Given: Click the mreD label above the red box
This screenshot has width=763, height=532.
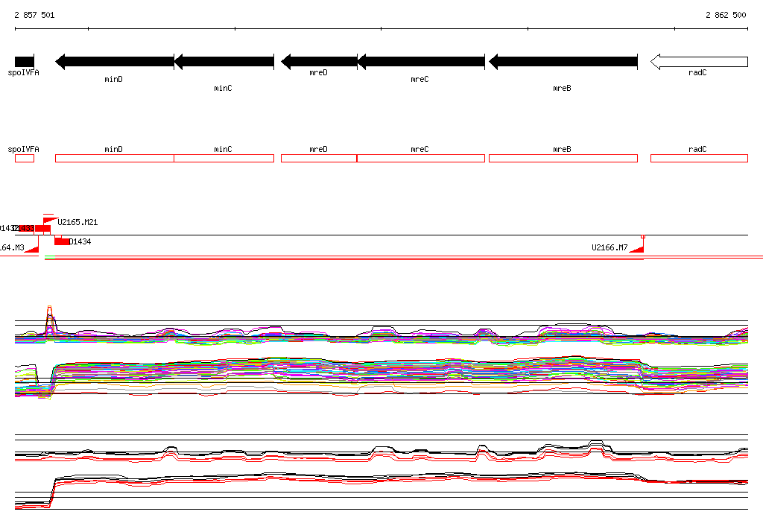Looking at the screenshot, I should click(x=318, y=150).
